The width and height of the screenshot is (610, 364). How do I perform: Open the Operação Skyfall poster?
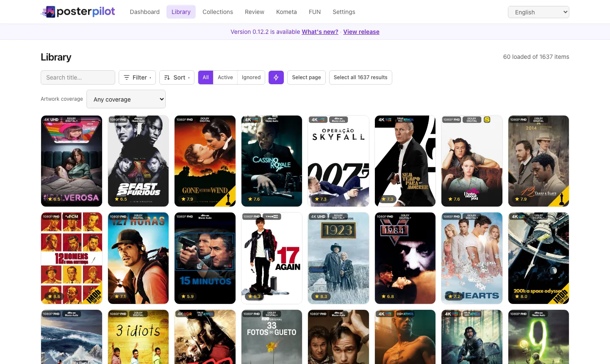338,161
